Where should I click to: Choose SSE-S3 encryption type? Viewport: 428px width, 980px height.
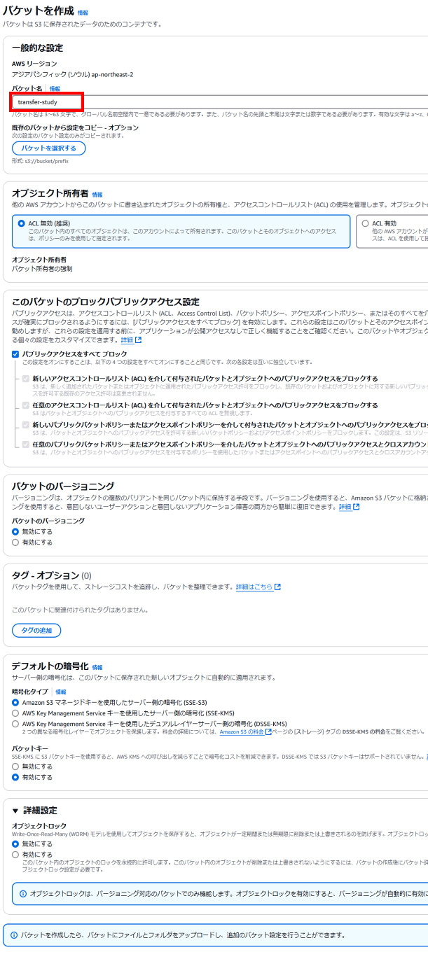[x=15, y=702]
